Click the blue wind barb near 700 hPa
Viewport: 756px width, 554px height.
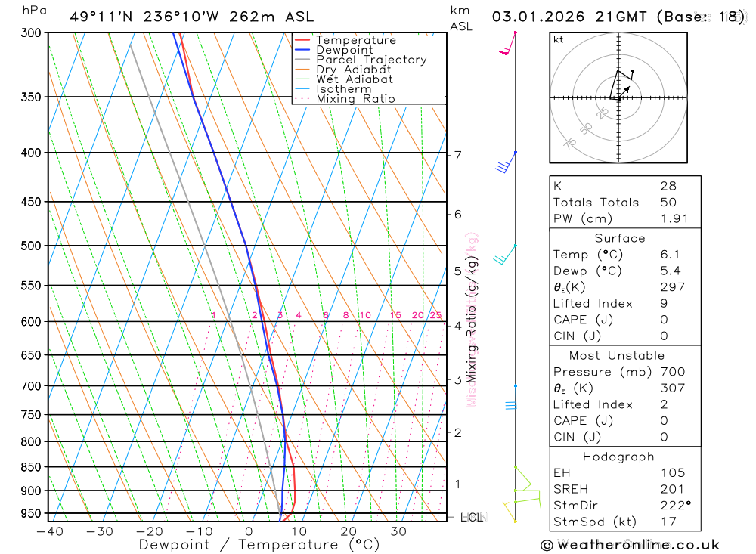(x=512, y=398)
